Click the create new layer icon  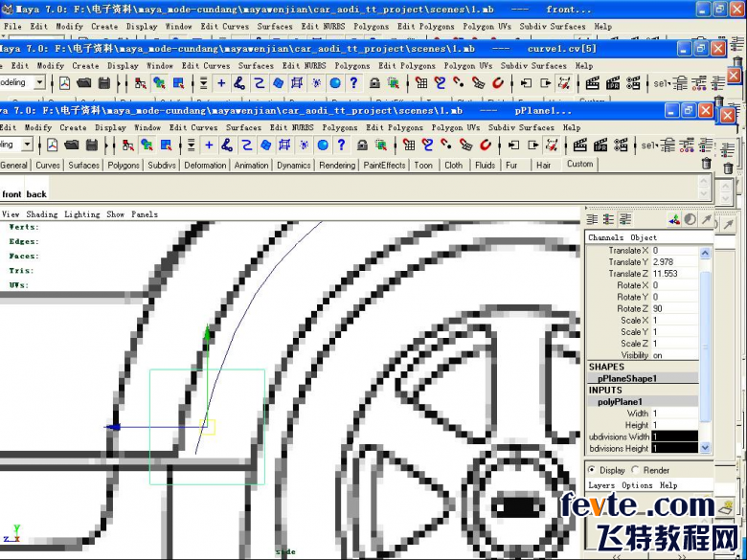coord(726,507)
